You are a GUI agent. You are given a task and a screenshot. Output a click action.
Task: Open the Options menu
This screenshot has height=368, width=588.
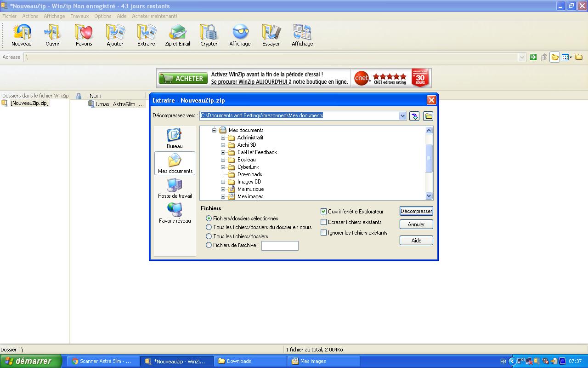tap(103, 16)
